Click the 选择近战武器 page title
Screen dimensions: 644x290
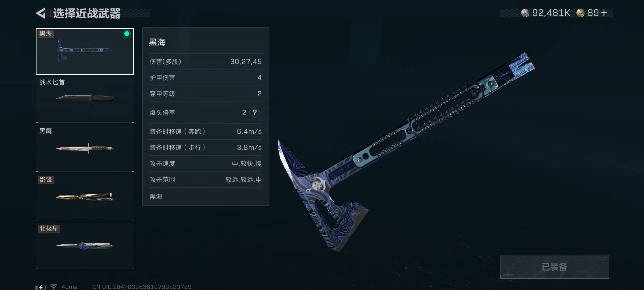[x=87, y=13]
